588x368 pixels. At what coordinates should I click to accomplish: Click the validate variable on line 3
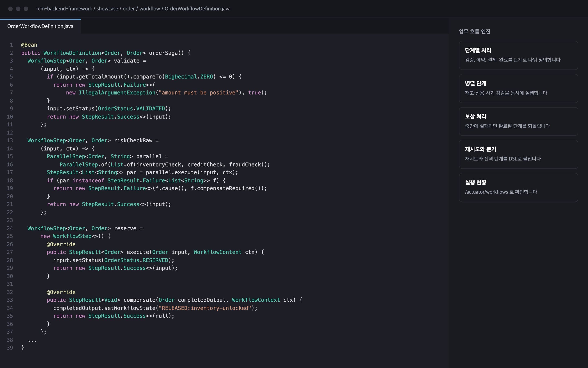click(127, 61)
